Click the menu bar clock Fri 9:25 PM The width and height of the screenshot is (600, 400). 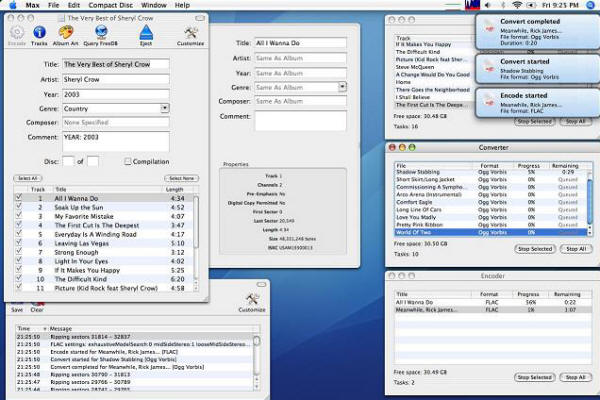pos(561,5)
